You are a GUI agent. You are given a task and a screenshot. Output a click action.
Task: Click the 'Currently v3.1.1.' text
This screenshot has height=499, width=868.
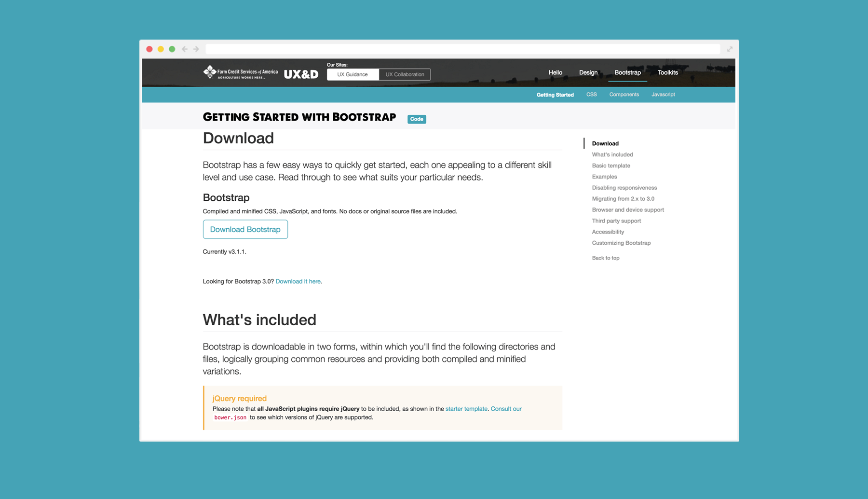coord(224,252)
